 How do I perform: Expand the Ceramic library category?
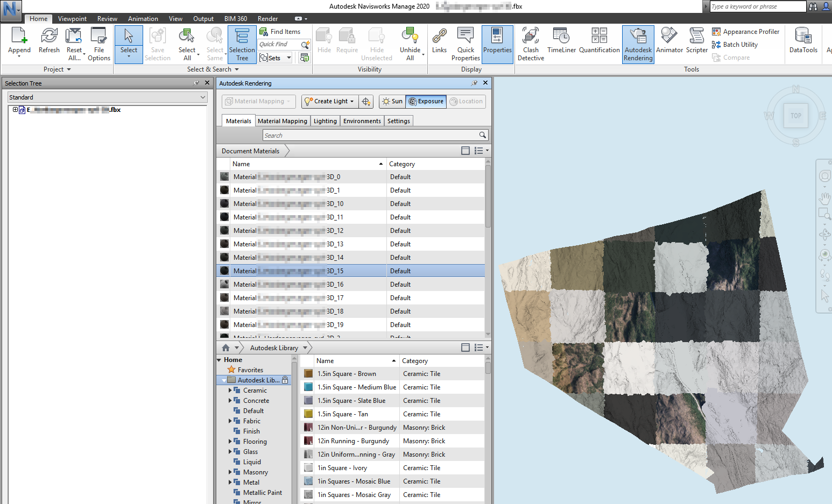point(230,391)
